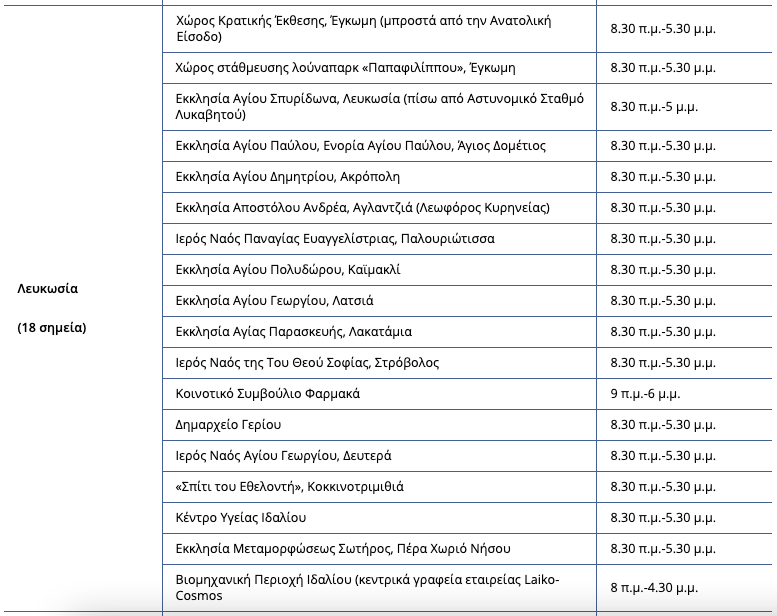Select '«Σπίτι του Εθελοντή», Κοκκινοτριμιθιά' cell
777x616 pixels.
[x=379, y=487]
